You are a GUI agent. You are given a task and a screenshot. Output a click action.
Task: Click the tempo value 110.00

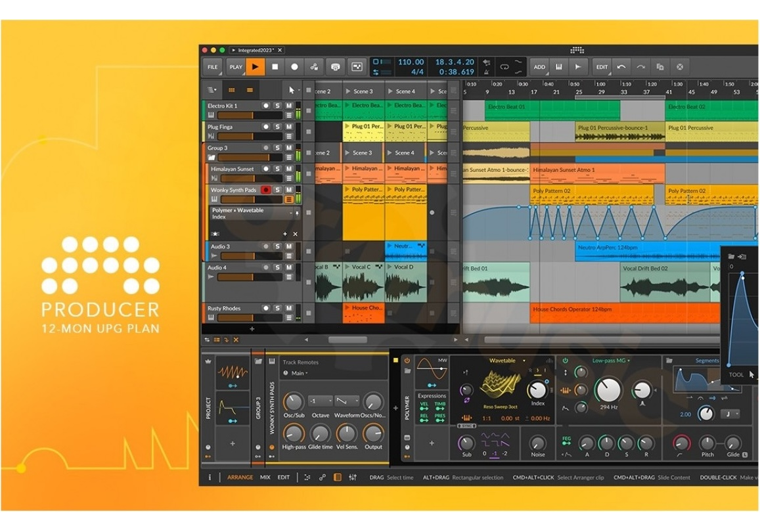pyautogui.click(x=411, y=62)
